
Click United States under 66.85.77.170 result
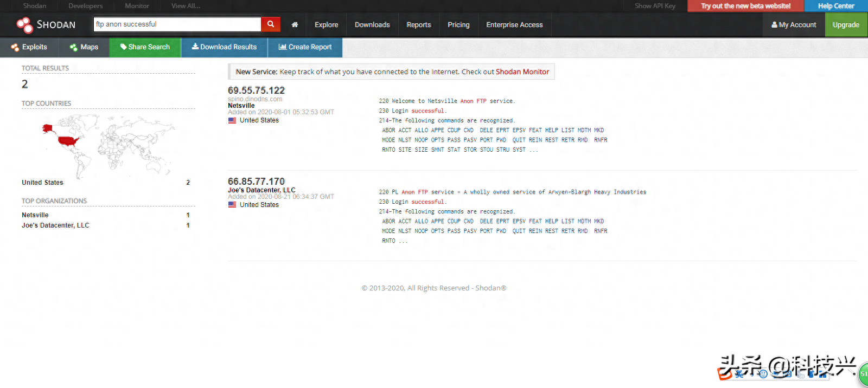coord(259,205)
